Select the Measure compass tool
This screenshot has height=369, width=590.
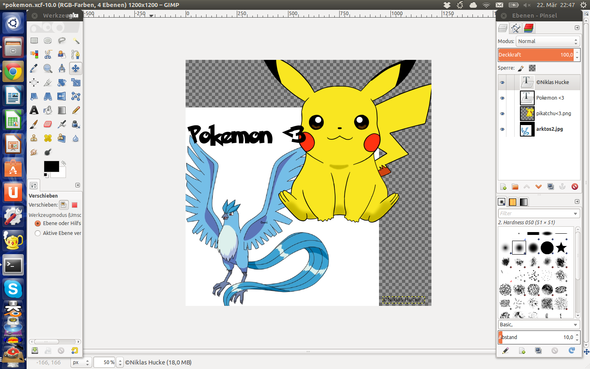(x=62, y=68)
